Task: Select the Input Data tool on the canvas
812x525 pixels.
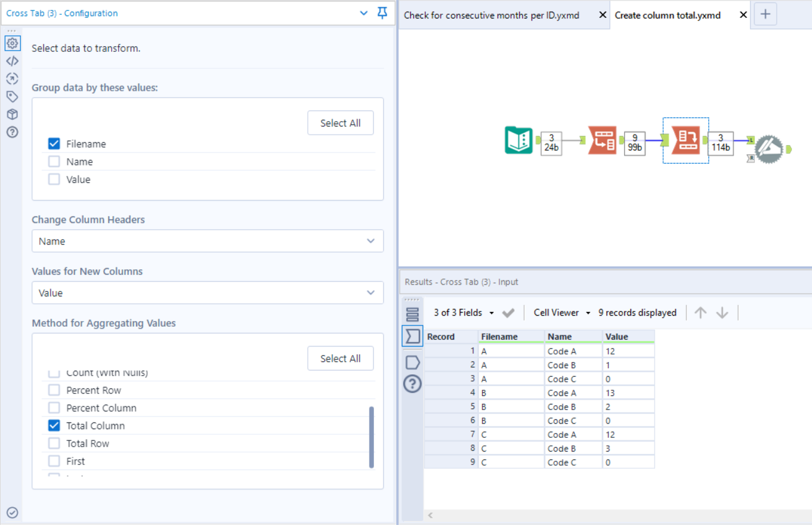Action: pos(518,140)
